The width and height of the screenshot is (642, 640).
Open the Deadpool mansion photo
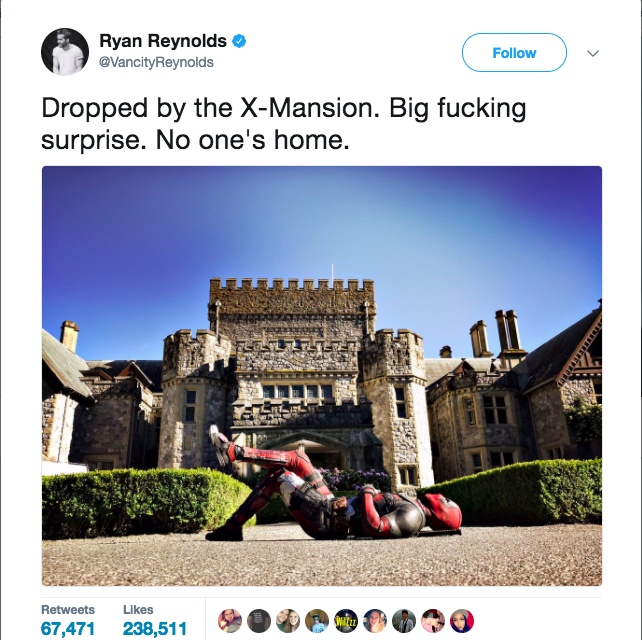pyautogui.click(x=322, y=376)
